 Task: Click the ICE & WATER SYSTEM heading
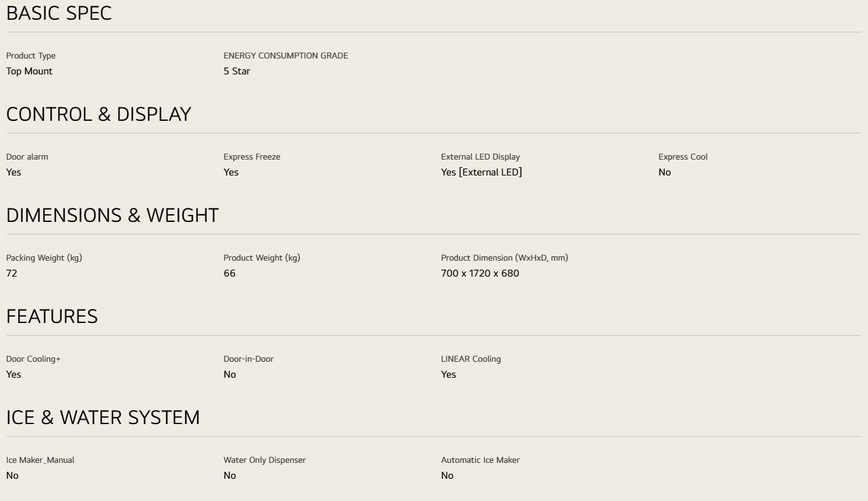[103, 418]
